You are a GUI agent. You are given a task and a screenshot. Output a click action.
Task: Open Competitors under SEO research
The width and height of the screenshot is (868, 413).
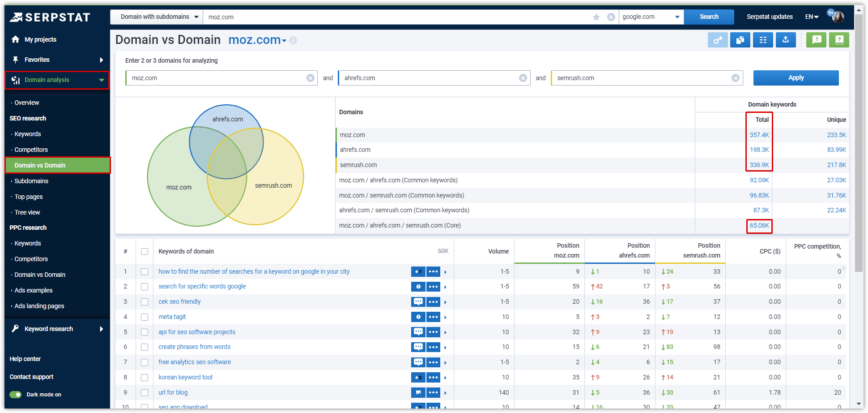(x=31, y=150)
